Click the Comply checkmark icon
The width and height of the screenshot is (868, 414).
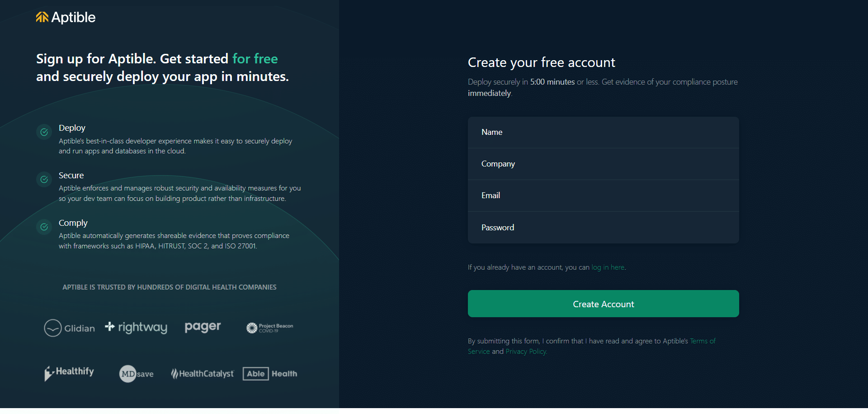(x=44, y=227)
